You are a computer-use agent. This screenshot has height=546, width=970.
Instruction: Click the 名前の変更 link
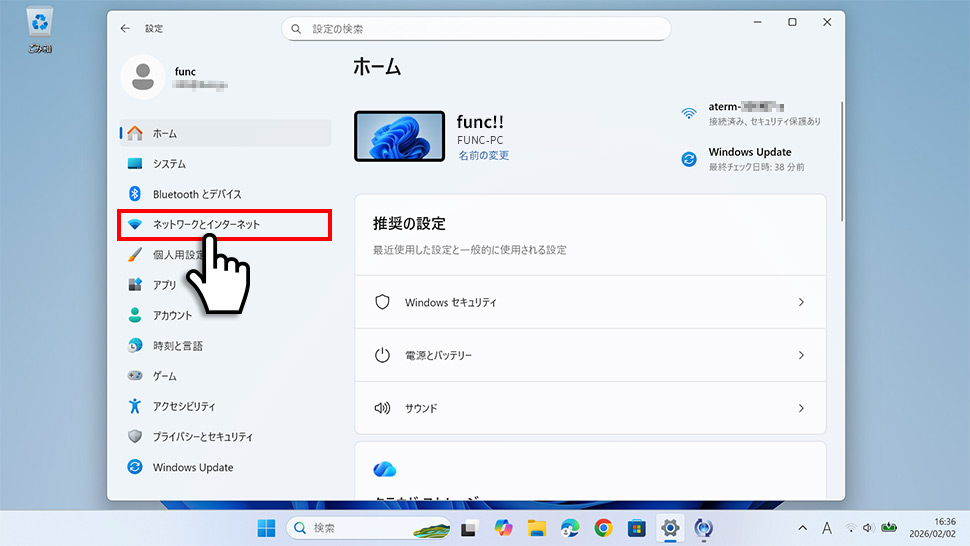(483, 155)
